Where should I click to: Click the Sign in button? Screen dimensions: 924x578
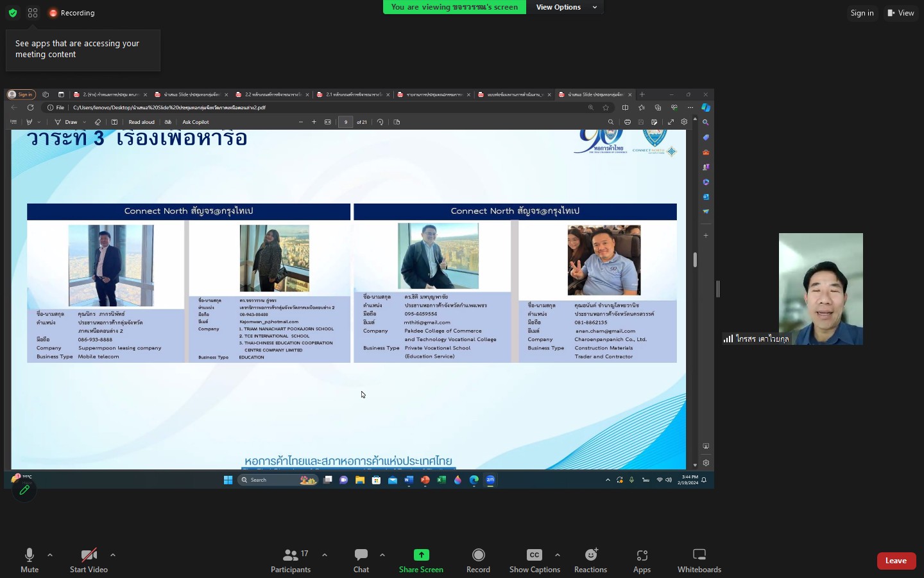(x=862, y=13)
